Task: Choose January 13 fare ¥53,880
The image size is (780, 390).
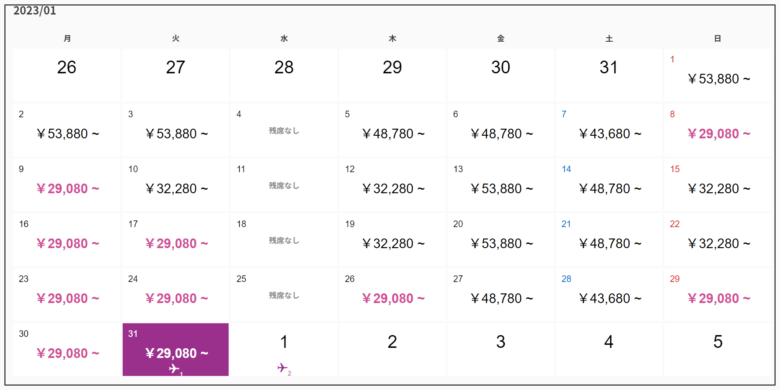Action: (501, 189)
